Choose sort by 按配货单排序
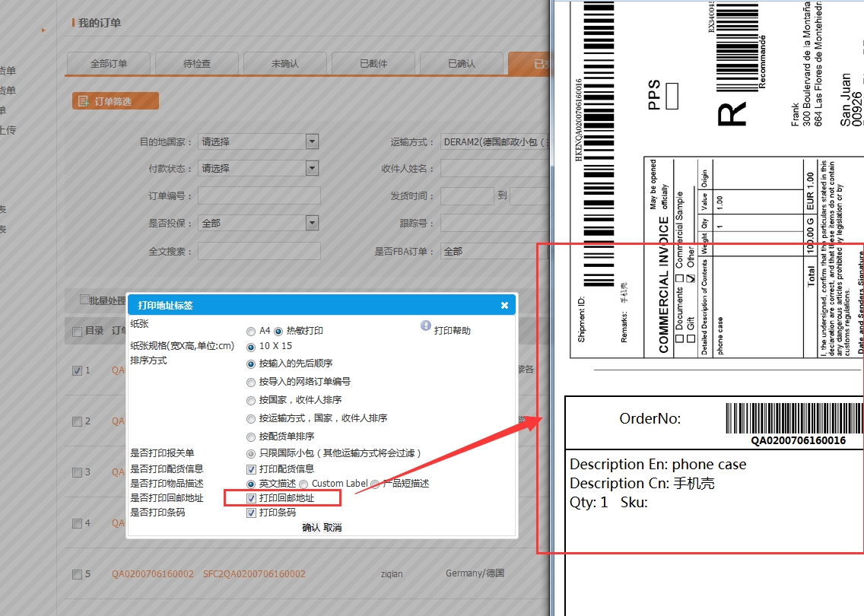The height and width of the screenshot is (616, 864). click(x=251, y=437)
